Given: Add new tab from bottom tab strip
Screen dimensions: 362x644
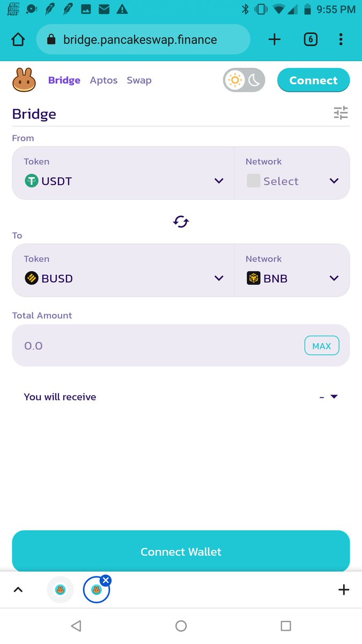Looking at the screenshot, I should 344,590.
